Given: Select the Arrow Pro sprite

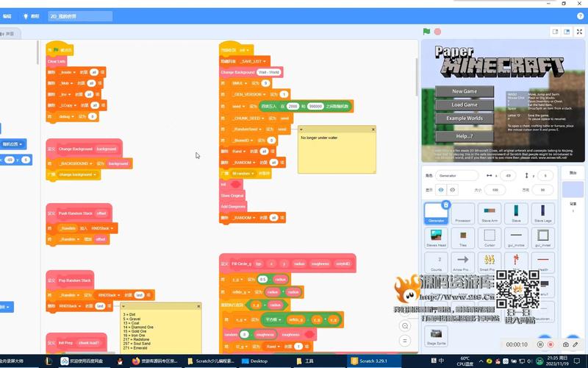Looking at the screenshot, I should point(463,263).
